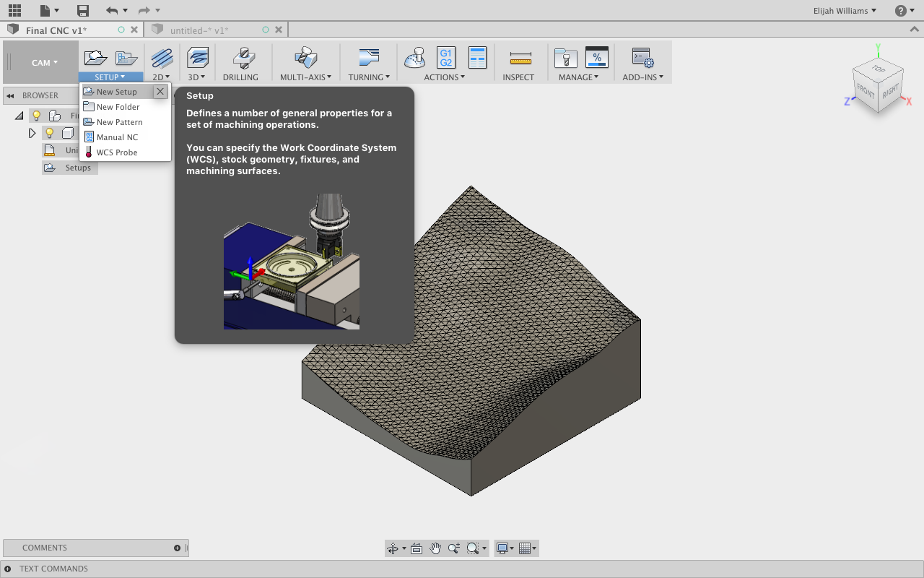
Task: Open the TURNING dropdown menu
Action: 369,77
